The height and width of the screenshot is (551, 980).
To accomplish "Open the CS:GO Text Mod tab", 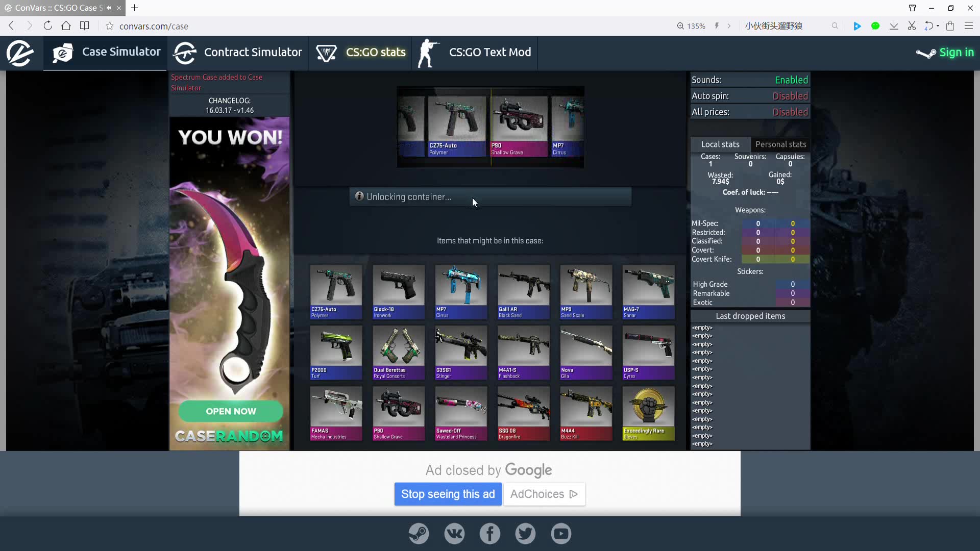I will point(474,53).
